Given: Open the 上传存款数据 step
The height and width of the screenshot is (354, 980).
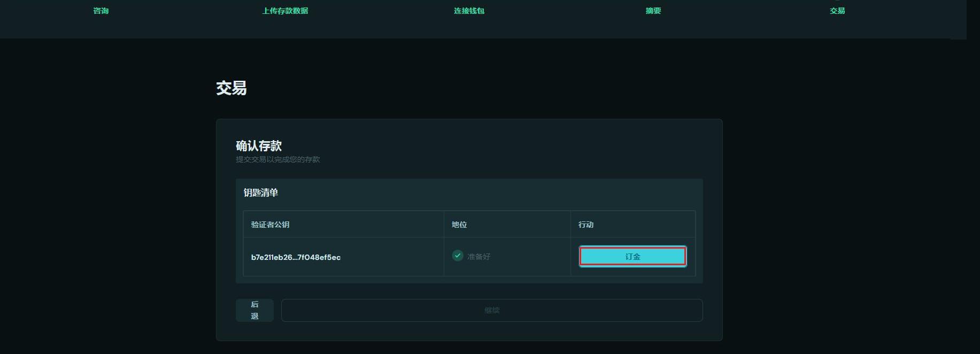Looking at the screenshot, I should pyautogui.click(x=285, y=11).
